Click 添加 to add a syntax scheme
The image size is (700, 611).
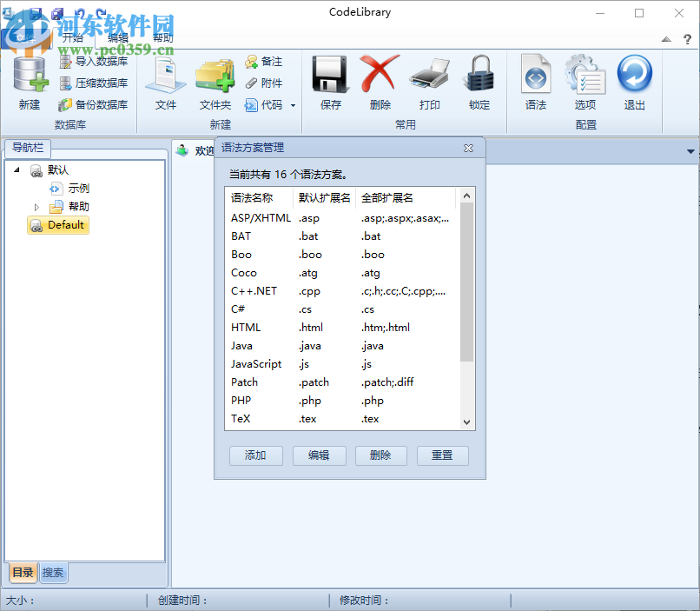coord(255,455)
